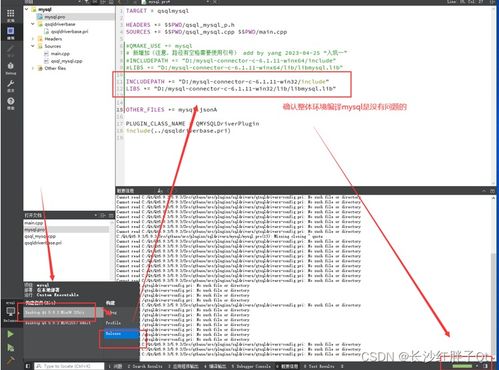The image size is (499, 370).
Task: Open the kit selector monitor icon
Action: pos(11,312)
